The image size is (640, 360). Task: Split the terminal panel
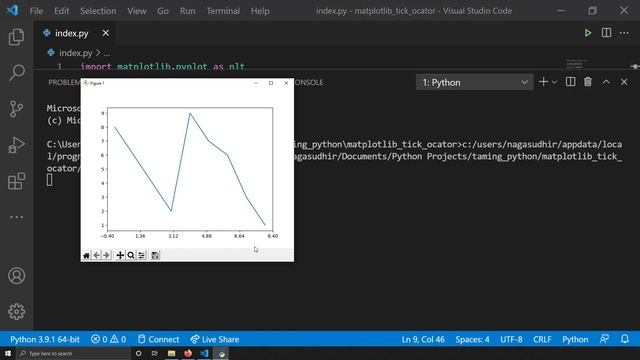[571, 82]
